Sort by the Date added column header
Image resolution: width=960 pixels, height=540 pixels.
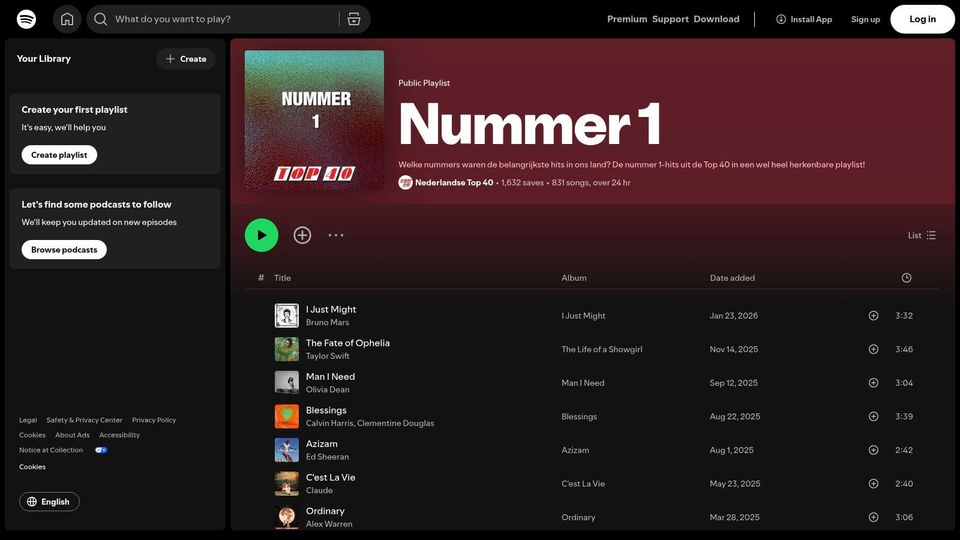732,278
